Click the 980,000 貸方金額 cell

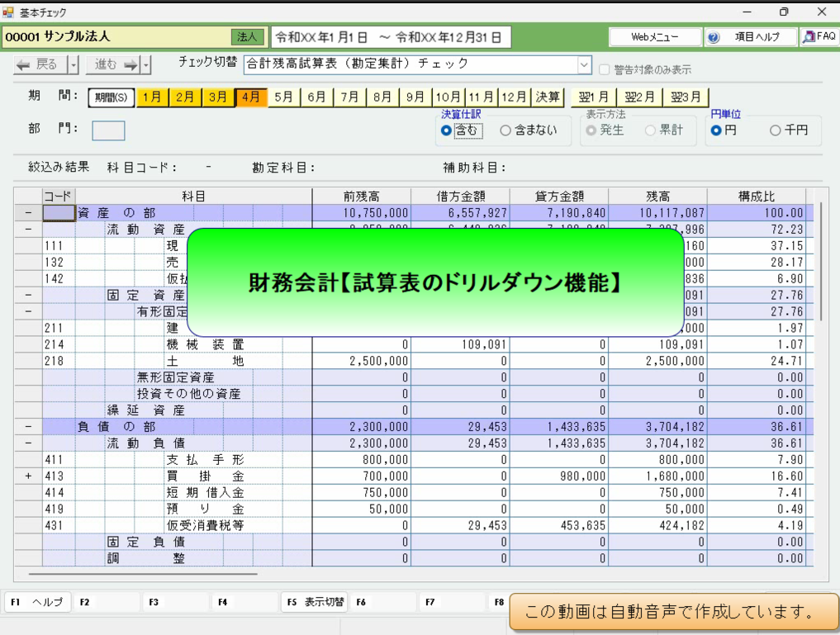559,476
